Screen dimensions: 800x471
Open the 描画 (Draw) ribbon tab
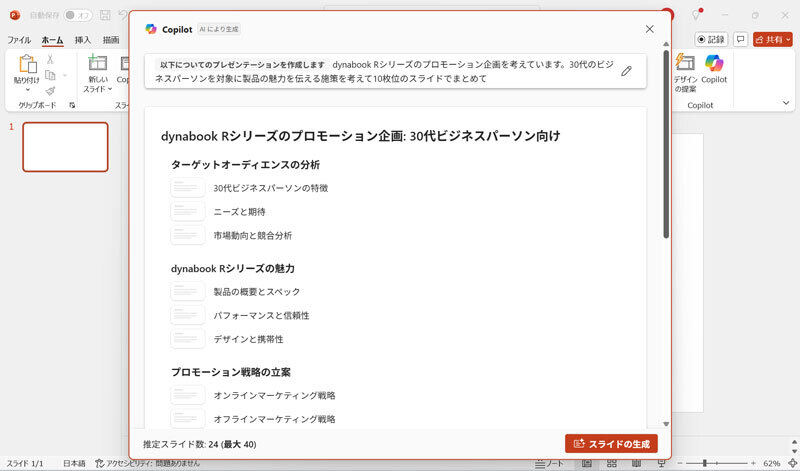(111, 40)
